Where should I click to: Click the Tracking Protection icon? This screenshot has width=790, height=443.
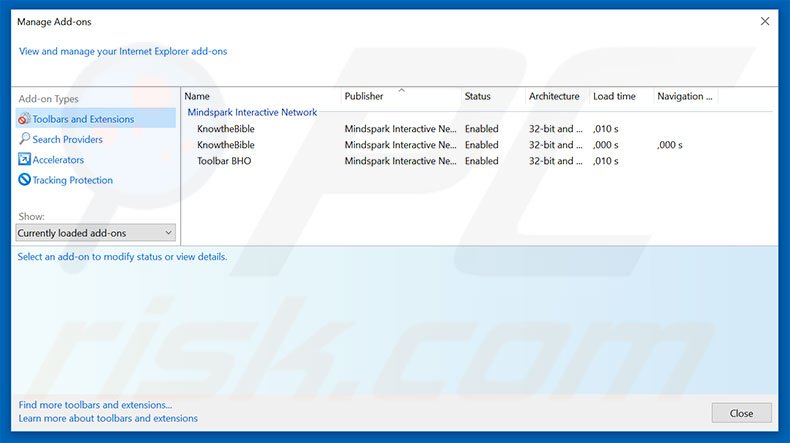(24, 179)
